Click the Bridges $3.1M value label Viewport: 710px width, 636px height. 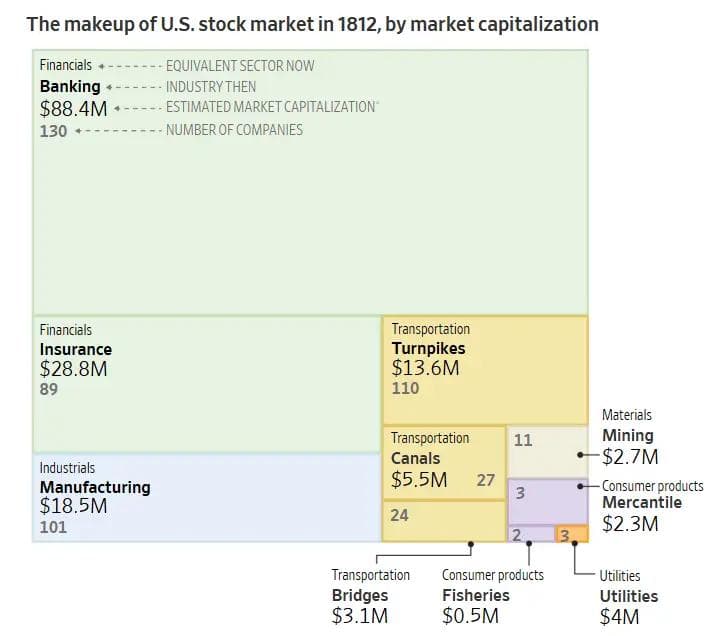tap(360, 616)
